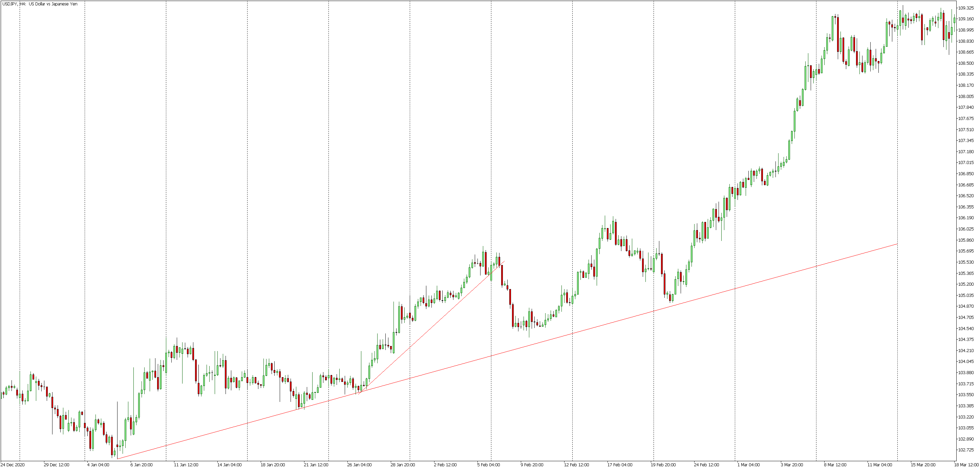The height and width of the screenshot is (469, 980).
Task: Click the 108.665 price scale label
Action: tap(966, 52)
